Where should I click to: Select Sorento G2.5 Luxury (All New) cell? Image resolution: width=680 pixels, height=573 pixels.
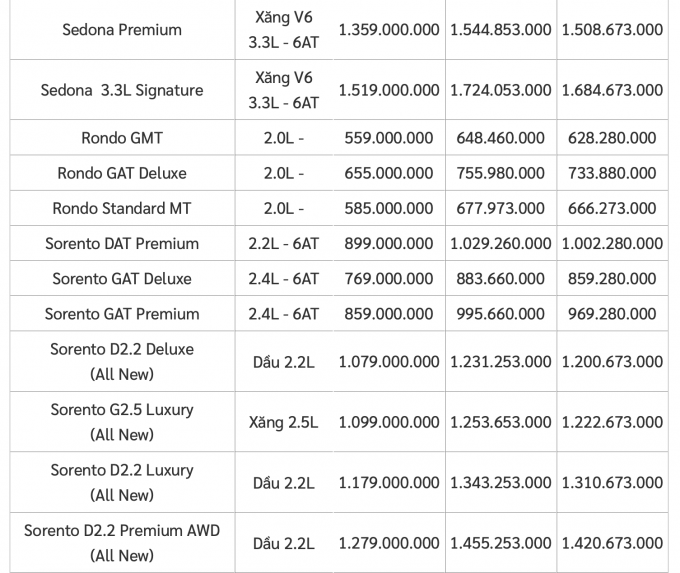tap(122, 422)
